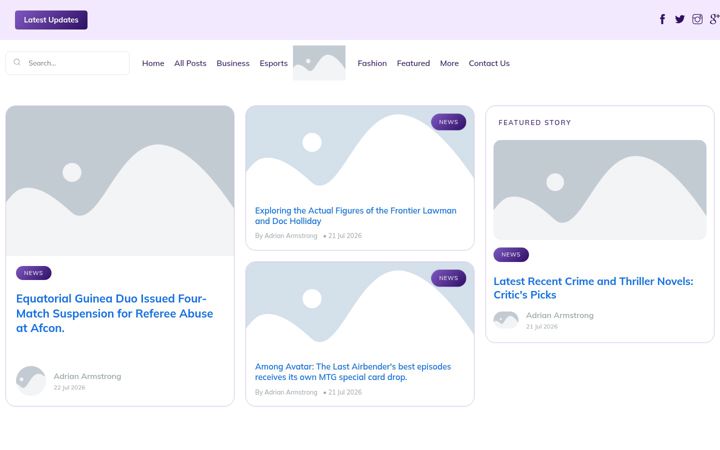Open the Featured Story article image
Viewport: 720px width, 450px height.
(600, 190)
